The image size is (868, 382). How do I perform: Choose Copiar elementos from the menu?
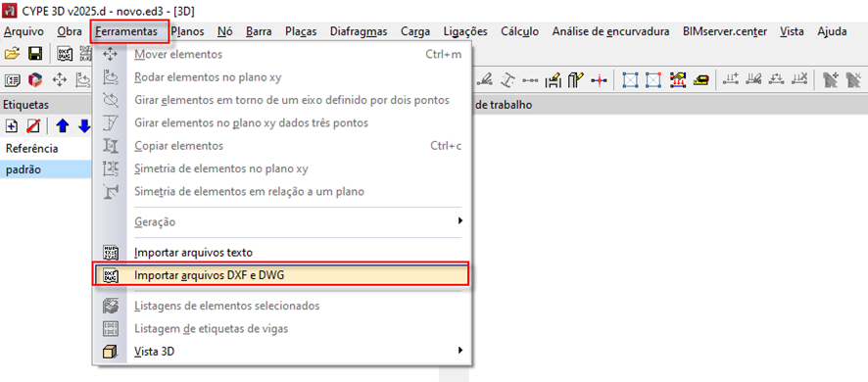tap(281, 146)
